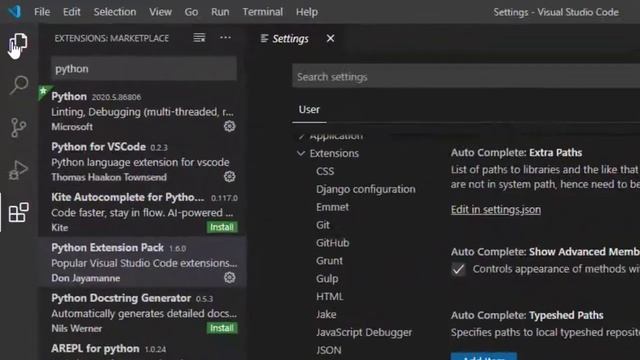Open the Go menu

[191, 12]
